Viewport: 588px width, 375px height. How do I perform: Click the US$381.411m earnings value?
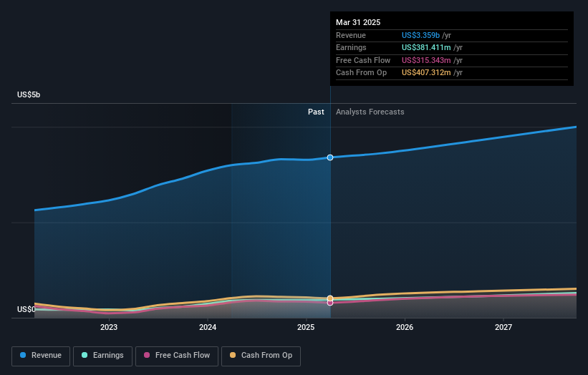[x=426, y=47]
